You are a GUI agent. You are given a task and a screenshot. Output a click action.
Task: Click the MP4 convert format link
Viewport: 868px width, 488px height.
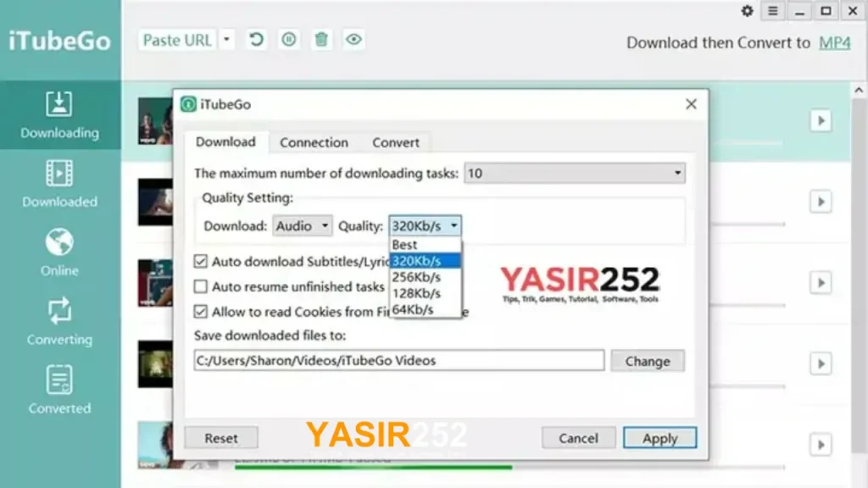tap(835, 42)
